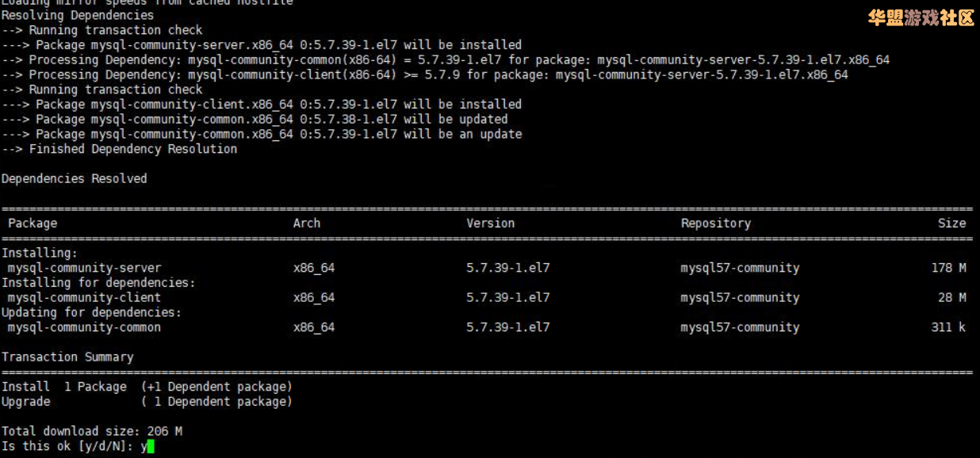This screenshot has height=458, width=980.
Task: Click the 'Size' column header
Action: click(951, 223)
